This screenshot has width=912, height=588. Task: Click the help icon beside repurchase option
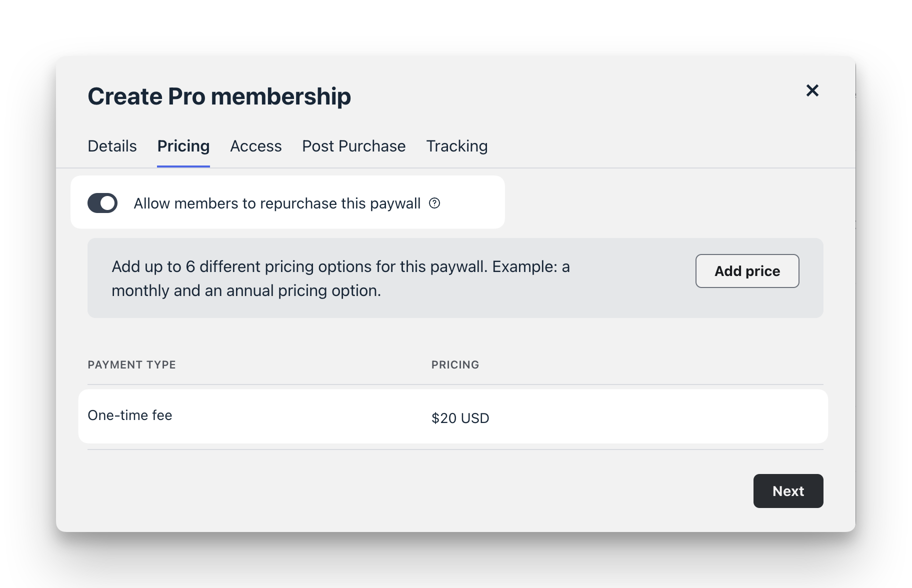click(434, 203)
